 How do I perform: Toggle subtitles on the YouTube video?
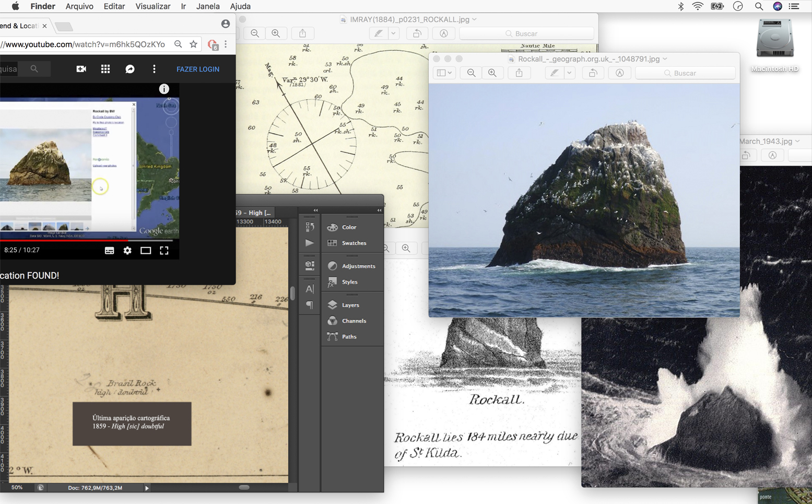click(x=109, y=251)
